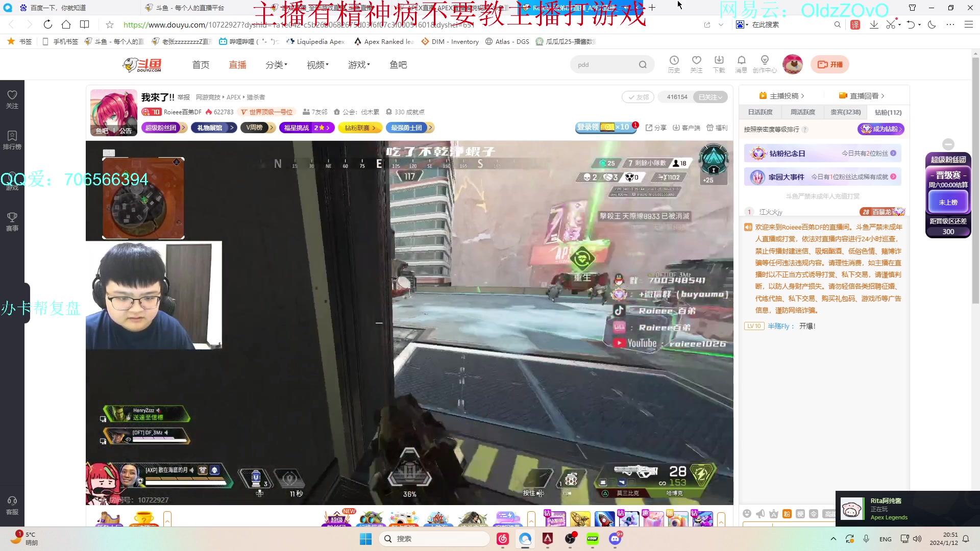Open Douyu logo homepage

click(x=142, y=65)
